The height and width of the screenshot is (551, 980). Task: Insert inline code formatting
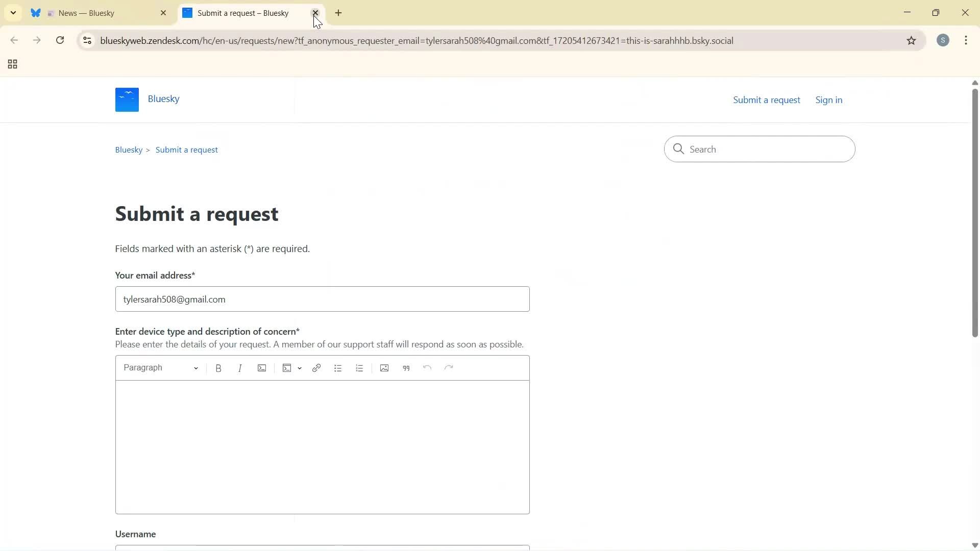coord(261,368)
